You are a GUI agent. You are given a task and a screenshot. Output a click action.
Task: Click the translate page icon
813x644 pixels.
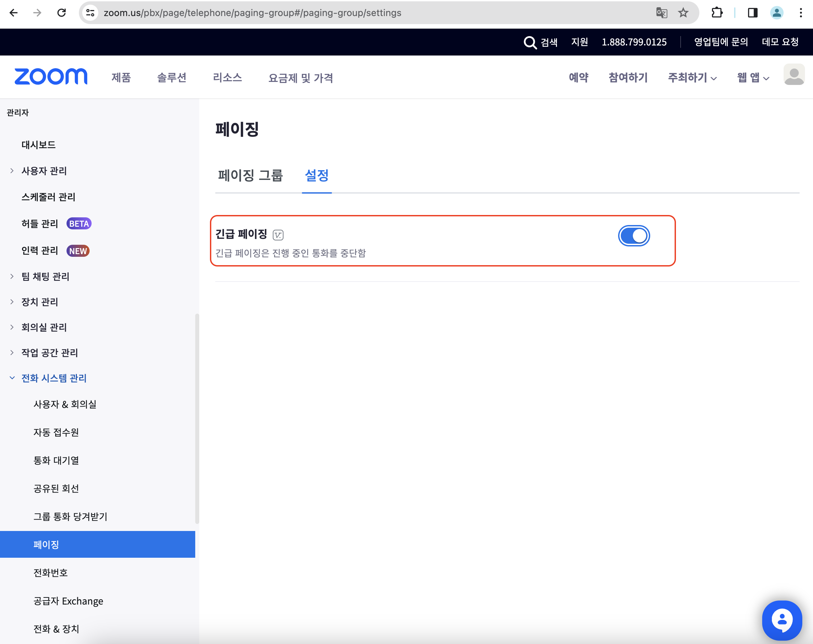(662, 13)
